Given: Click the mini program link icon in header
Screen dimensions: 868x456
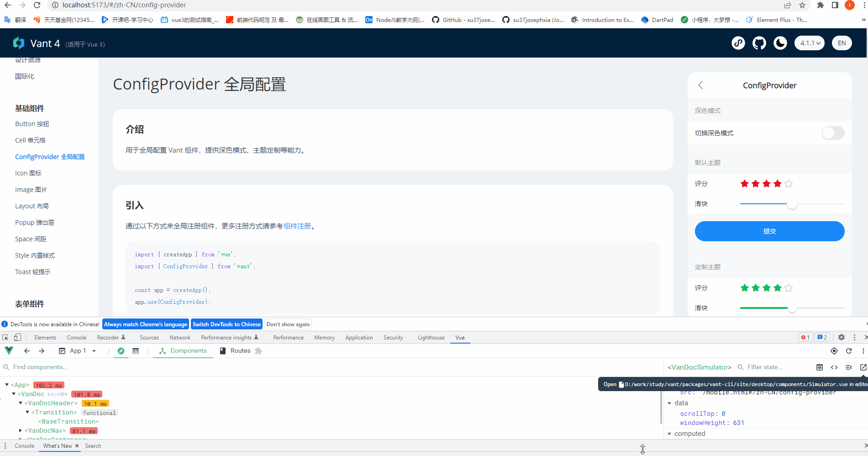Looking at the screenshot, I should point(738,43).
